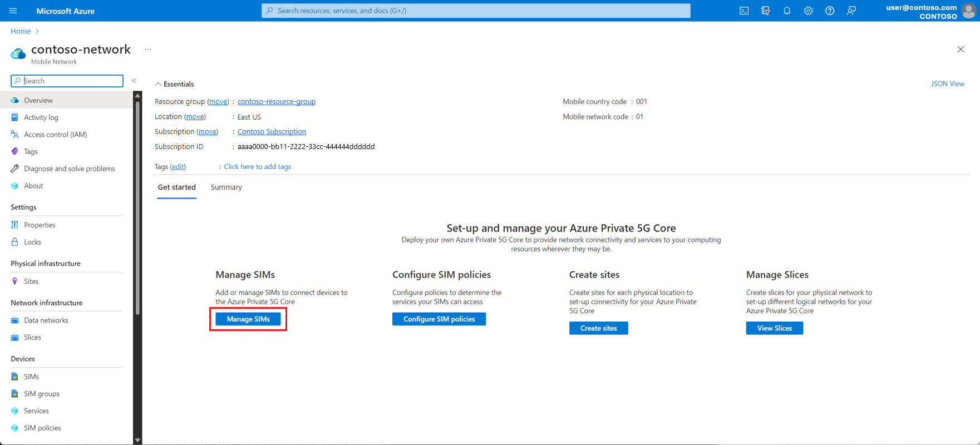Click move link next to Location
980x445 pixels.
click(x=195, y=117)
